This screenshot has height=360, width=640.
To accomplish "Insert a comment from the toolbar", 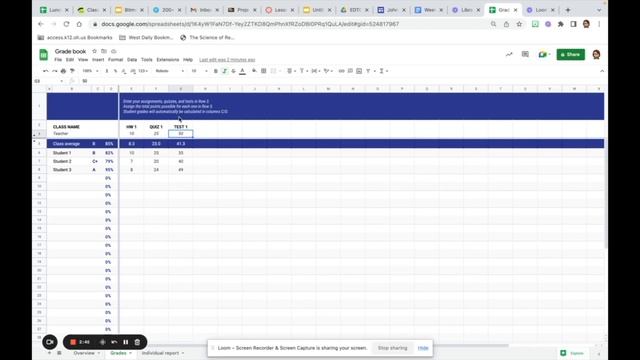I will [x=350, y=71].
